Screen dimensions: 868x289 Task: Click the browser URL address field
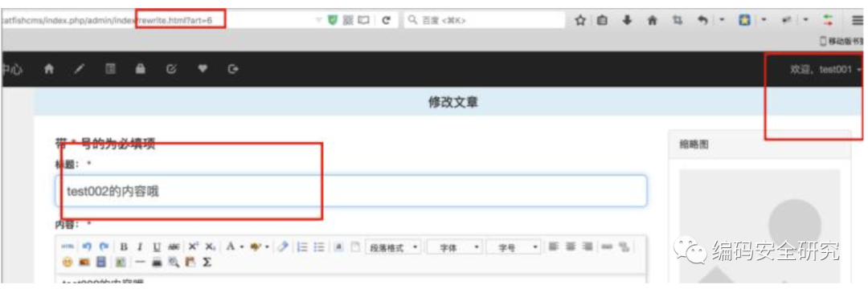click(158, 20)
